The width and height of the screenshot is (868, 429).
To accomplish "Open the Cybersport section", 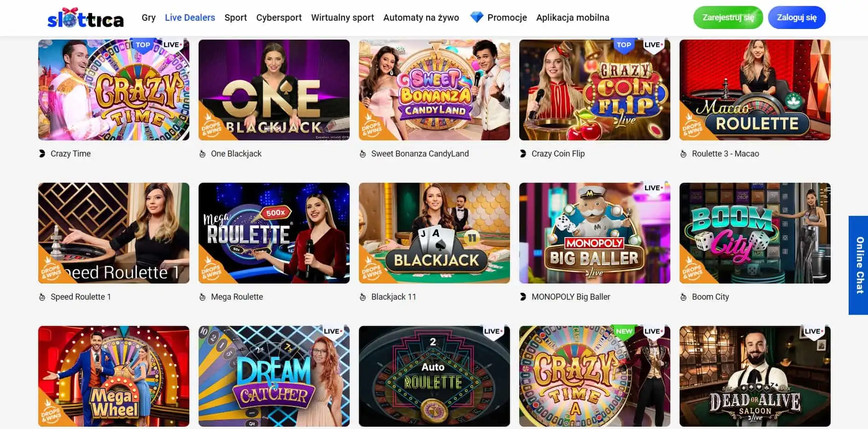I will [x=279, y=17].
